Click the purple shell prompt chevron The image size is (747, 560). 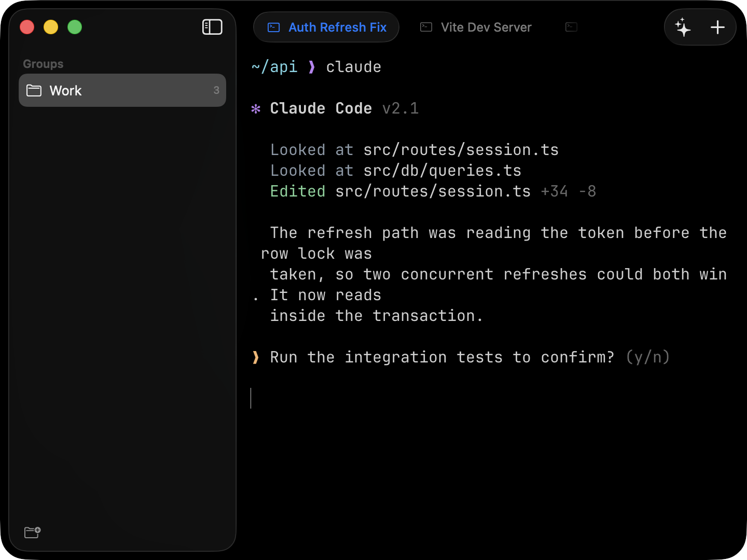[312, 67]
